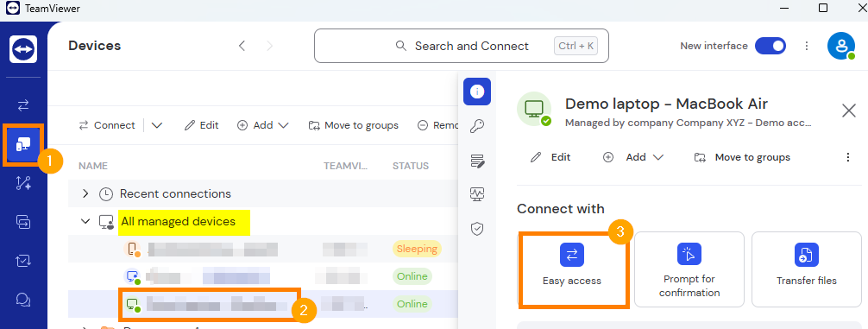The image size is (868, 329).
Task: Open the sessions sync icon in sidebar
Action: tap(23, 222)
